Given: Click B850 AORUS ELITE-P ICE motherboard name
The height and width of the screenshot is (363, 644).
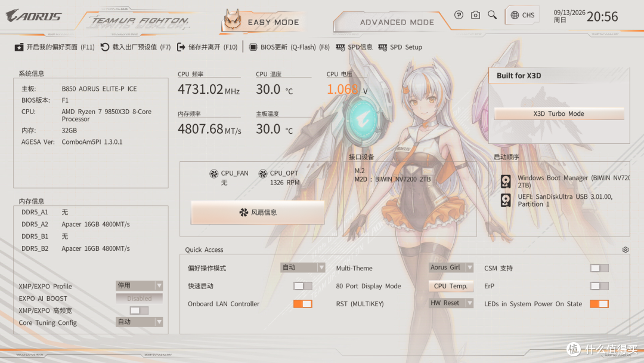Looking at the screenshot, I should point(100,88).
